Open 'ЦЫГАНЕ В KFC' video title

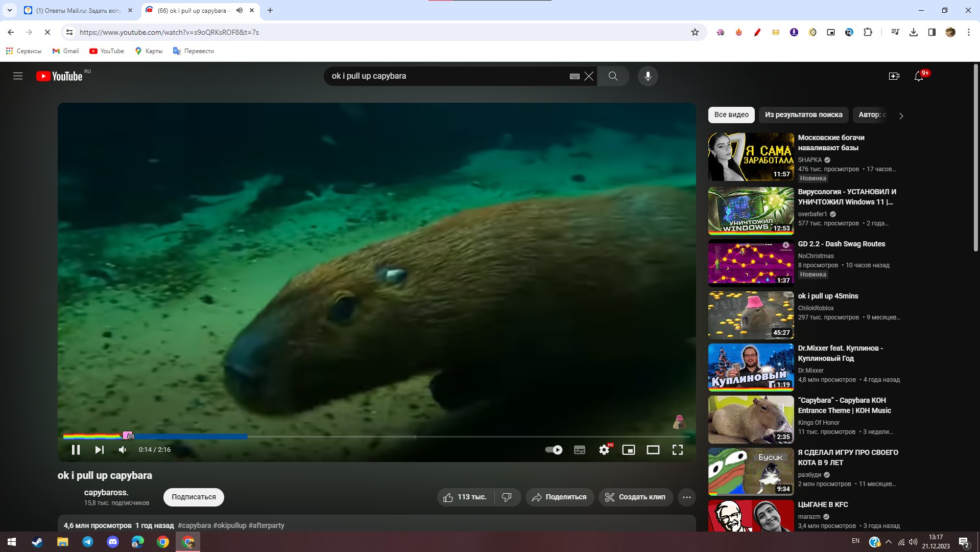tap(823, 504)
